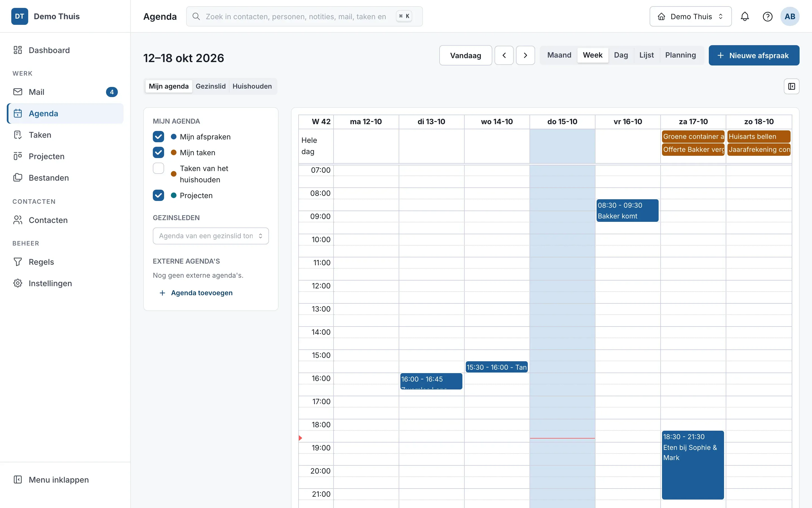Open the 16:00 - 16:45 Tuesday appointment

[x=431, y=381]
